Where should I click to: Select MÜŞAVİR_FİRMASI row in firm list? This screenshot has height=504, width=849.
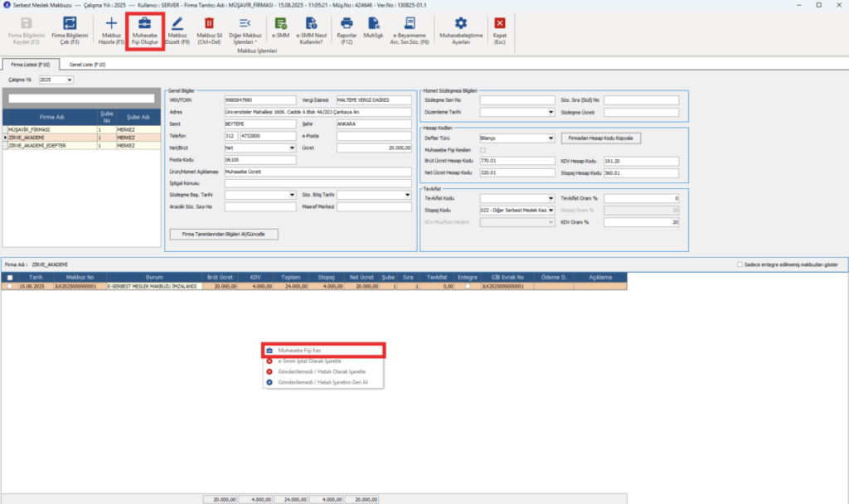[x=82, y=130]
